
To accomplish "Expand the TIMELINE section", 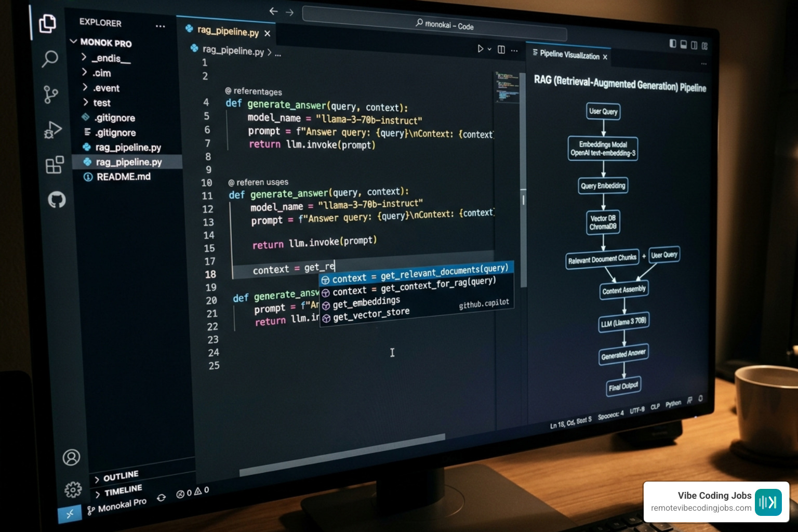I will 118,491.
